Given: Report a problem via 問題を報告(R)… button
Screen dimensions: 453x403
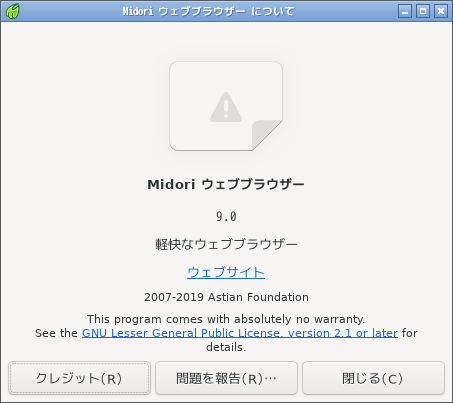Looking at the screenshot, I should click(226, 378).
